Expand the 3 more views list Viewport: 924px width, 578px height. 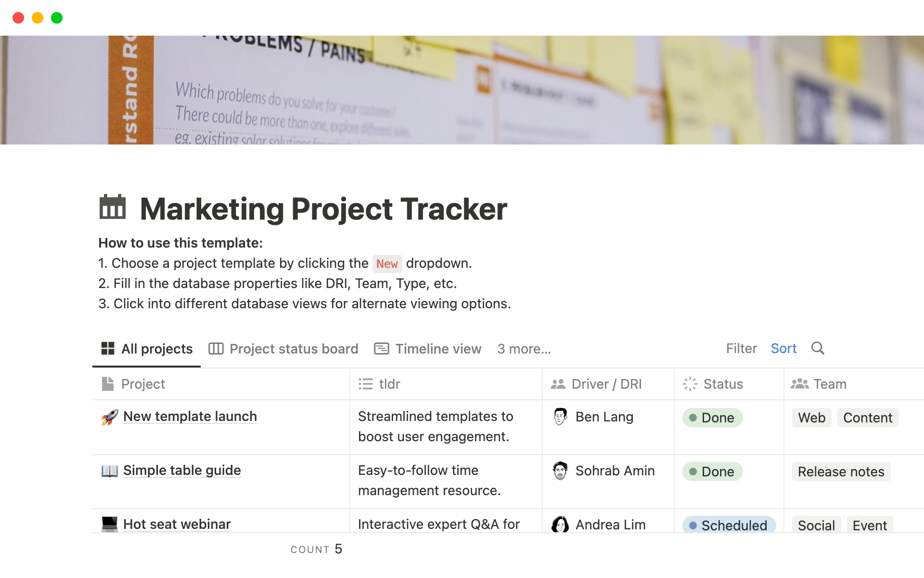(524, 348)
